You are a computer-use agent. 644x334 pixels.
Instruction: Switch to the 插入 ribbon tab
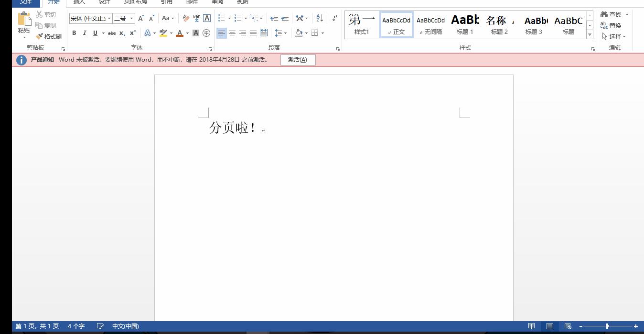(x=79, y=2)
